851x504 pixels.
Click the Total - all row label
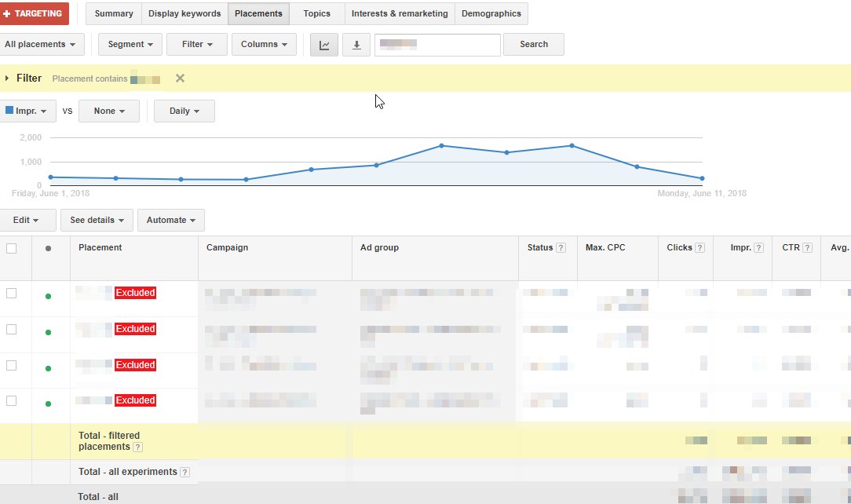(97, 497)
